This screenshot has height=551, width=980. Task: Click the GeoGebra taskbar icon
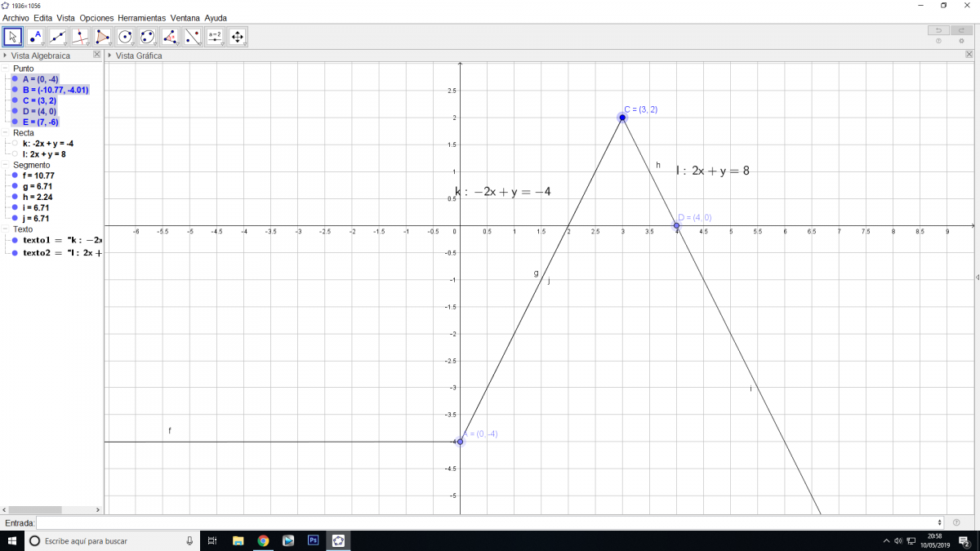tap(338, 540)
